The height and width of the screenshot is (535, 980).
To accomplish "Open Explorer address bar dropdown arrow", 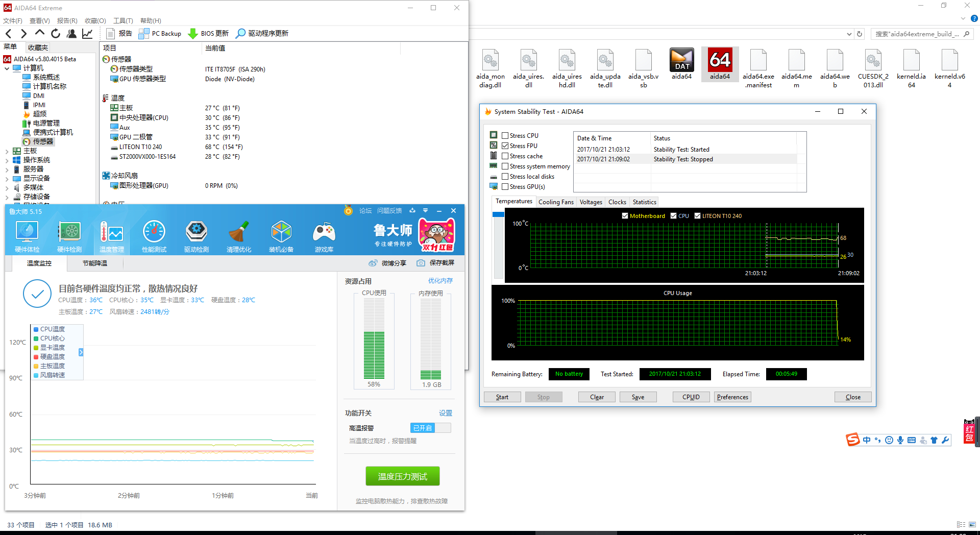I will pyautogui.click(x=849, y=34).
